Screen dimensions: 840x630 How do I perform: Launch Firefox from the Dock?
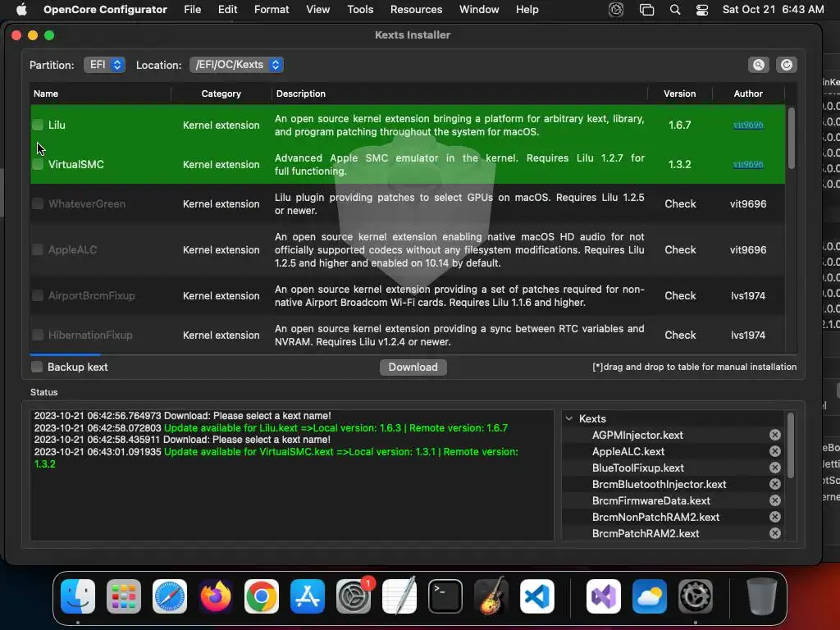(216, 596)
